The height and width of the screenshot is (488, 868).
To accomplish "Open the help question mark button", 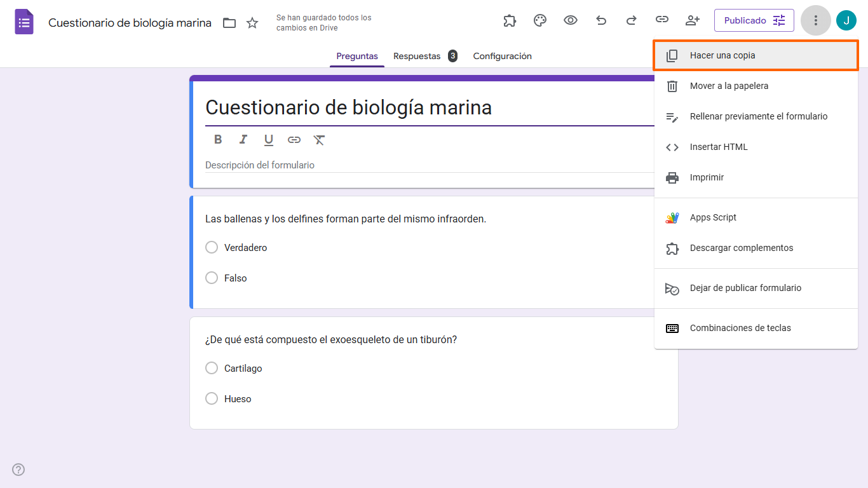I will 19,470.
